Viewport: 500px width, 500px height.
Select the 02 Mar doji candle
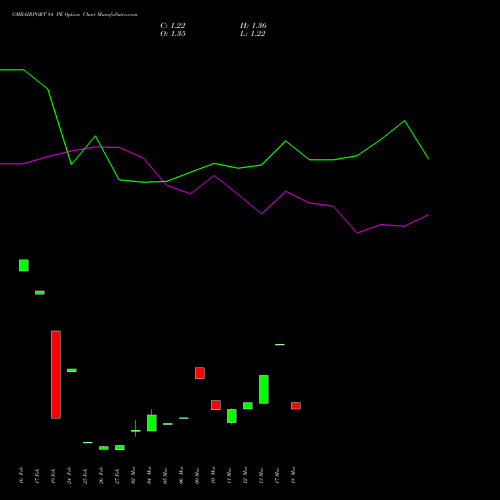coord(136,430)
